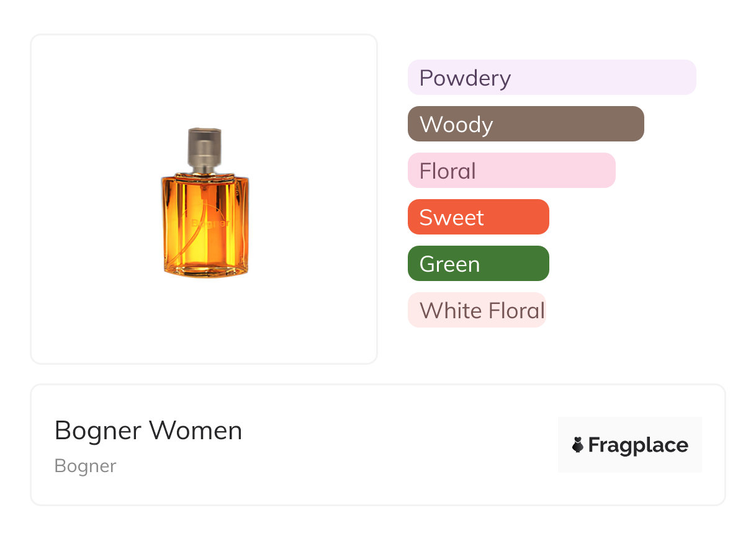Select the orange Sweet accord bar
756x536 pixels.
[x=478, y=217]
